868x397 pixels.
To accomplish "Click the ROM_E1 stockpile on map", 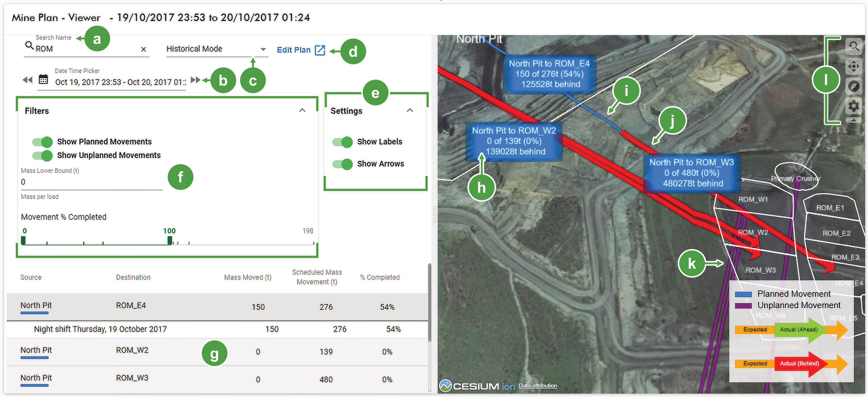I will 830,208.
